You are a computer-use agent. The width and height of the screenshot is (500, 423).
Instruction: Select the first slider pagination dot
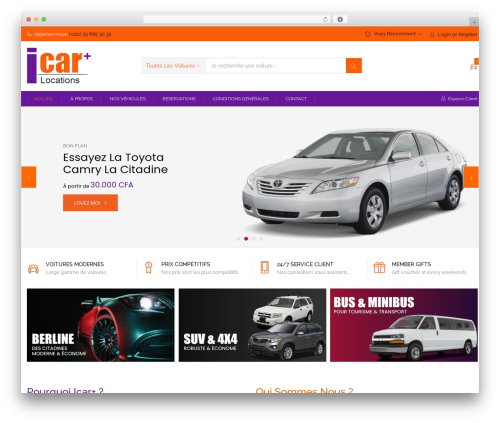(238, 239)
